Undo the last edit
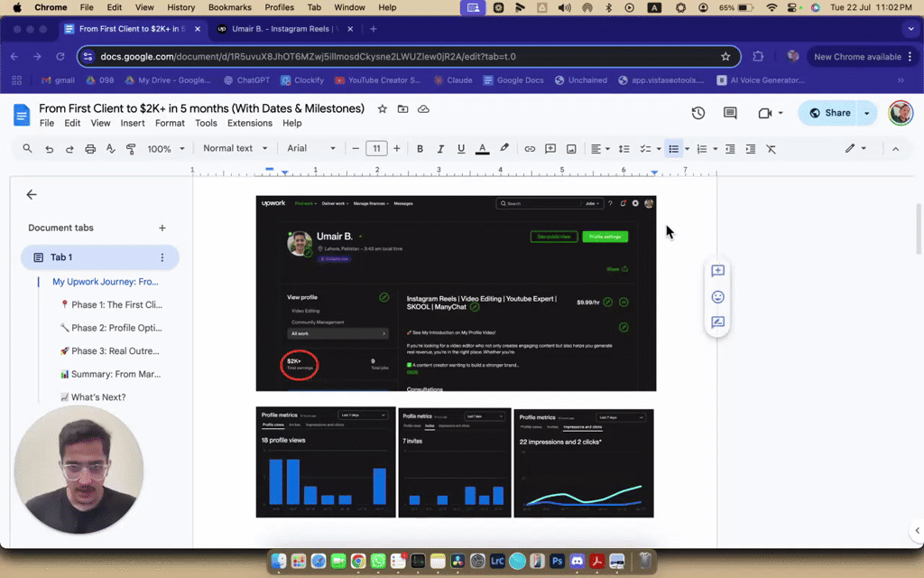Image resolution: width=924 pixels, height=578 pixels. (49, 149)
